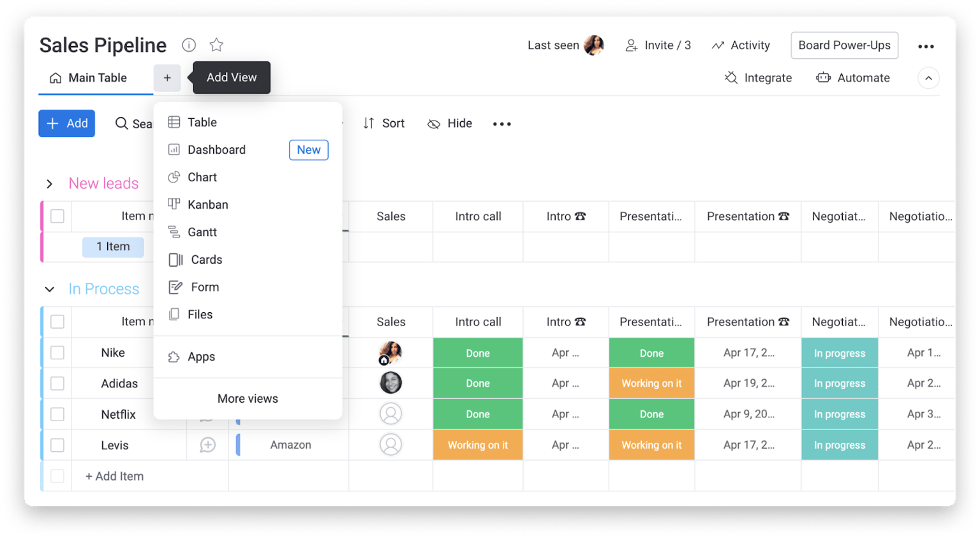Image resolution: width=980 pixels, height=538 pixels.
Task: Open the Gantt view option
Action: 200,232
